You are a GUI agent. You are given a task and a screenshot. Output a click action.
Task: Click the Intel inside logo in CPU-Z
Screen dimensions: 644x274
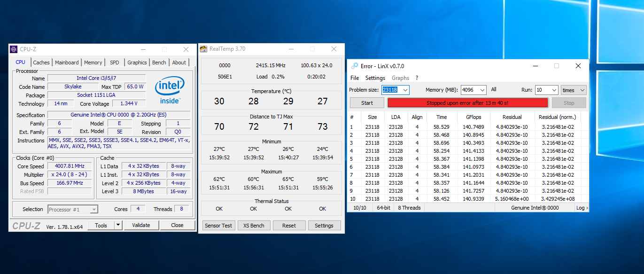[x=170, y=90]
